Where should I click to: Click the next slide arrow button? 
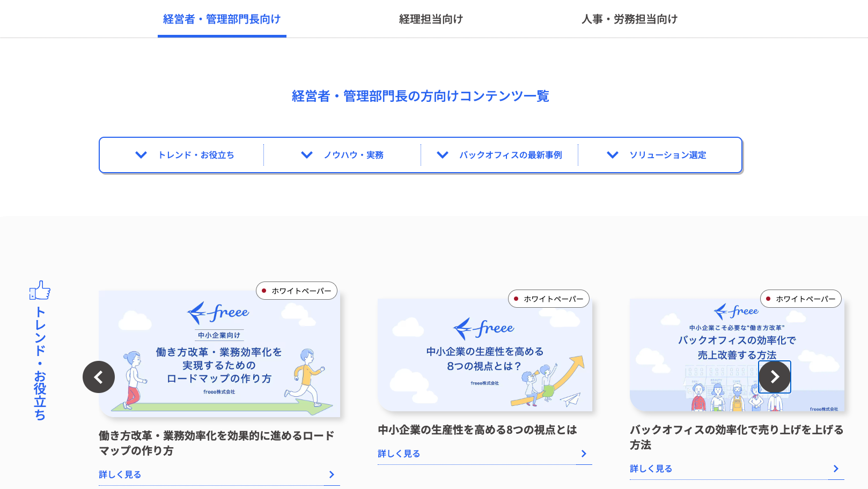775,377
